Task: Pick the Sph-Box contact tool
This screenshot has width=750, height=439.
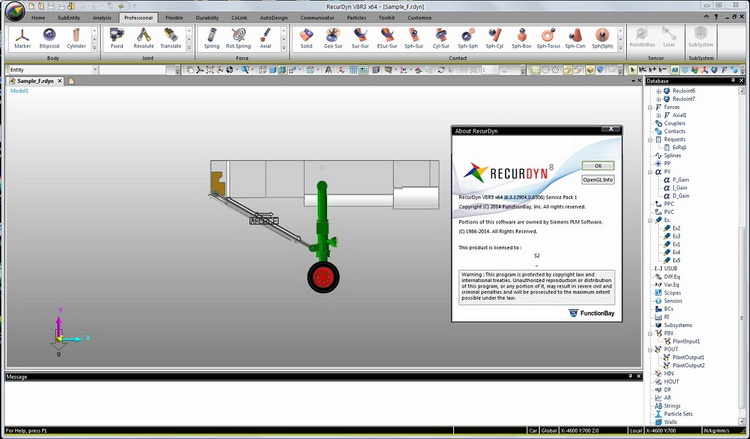Action: [521, 39]
